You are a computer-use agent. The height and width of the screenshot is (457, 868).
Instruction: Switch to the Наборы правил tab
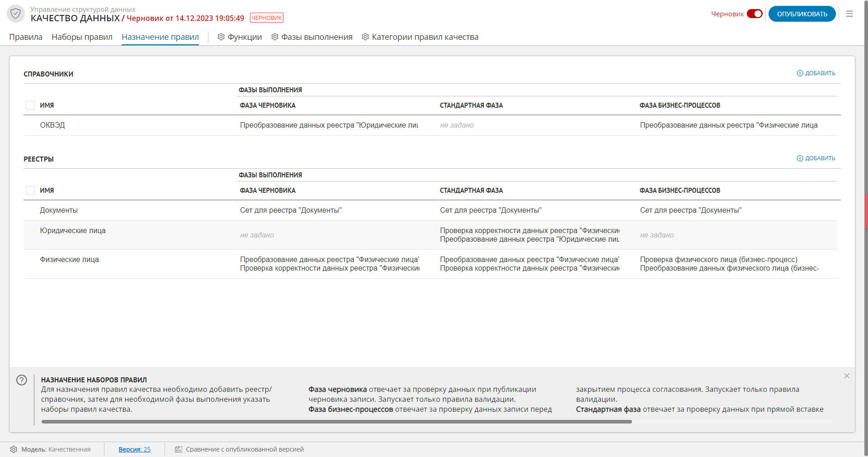82,37
